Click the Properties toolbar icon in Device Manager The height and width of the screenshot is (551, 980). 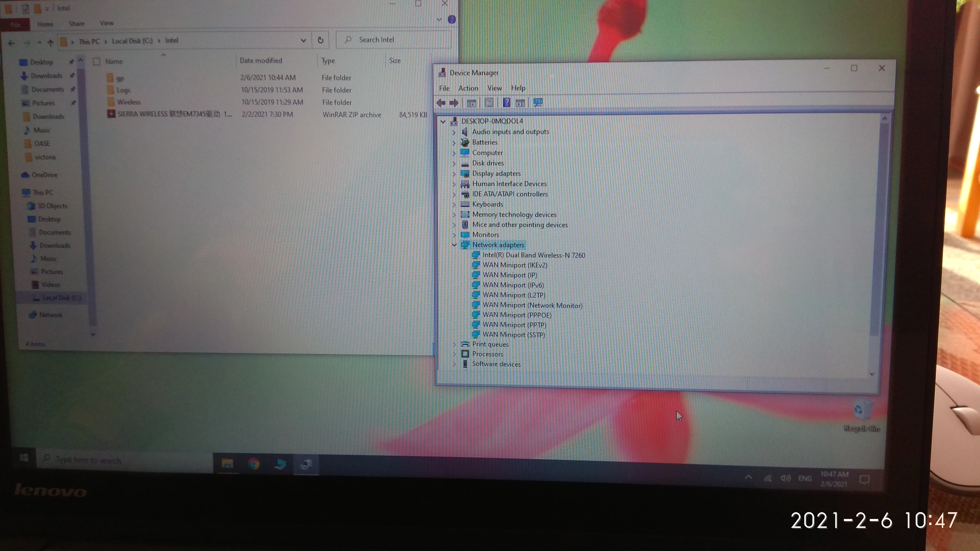[489, 103]
